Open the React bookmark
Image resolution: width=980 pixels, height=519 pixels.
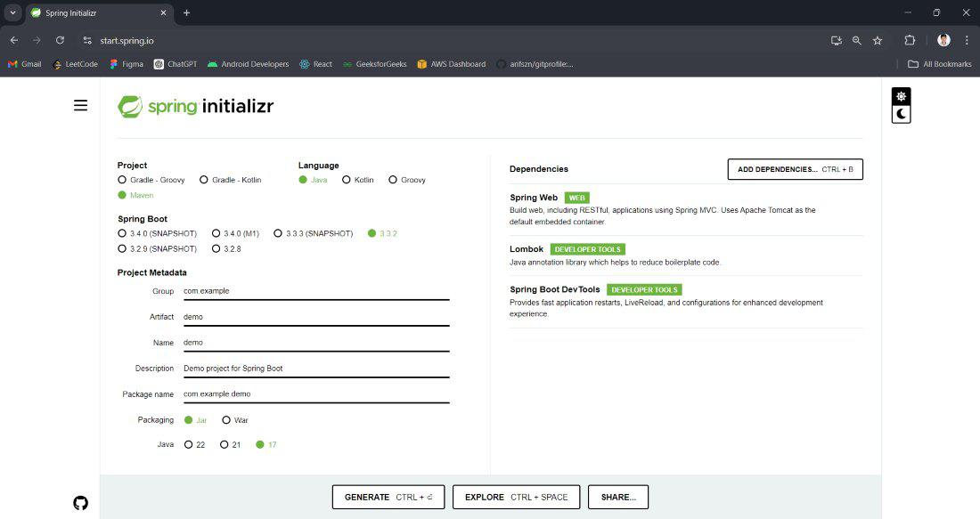pos(315,64)
